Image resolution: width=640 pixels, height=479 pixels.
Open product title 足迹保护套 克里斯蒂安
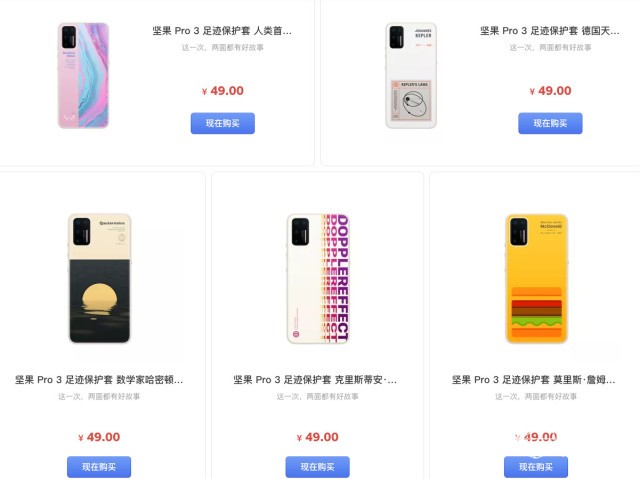[315, 380]
